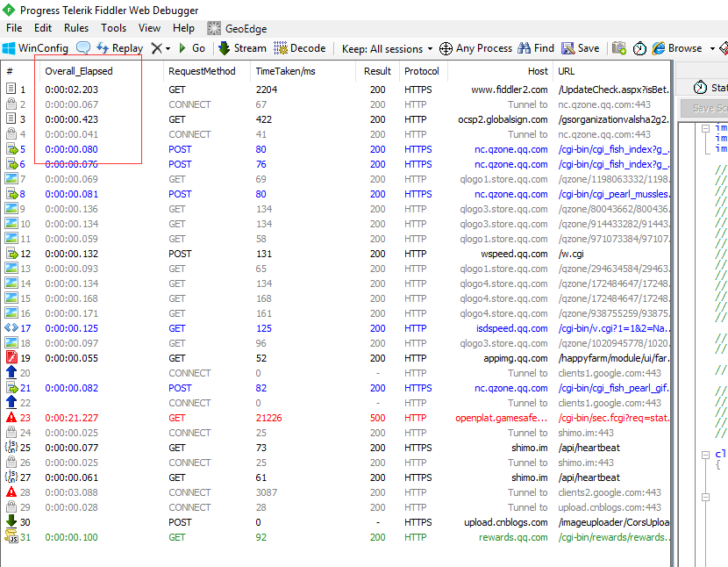Open Keep: All sessions dropdown
The width and height of the screenshot is (728, 567).
coord(387,49)
